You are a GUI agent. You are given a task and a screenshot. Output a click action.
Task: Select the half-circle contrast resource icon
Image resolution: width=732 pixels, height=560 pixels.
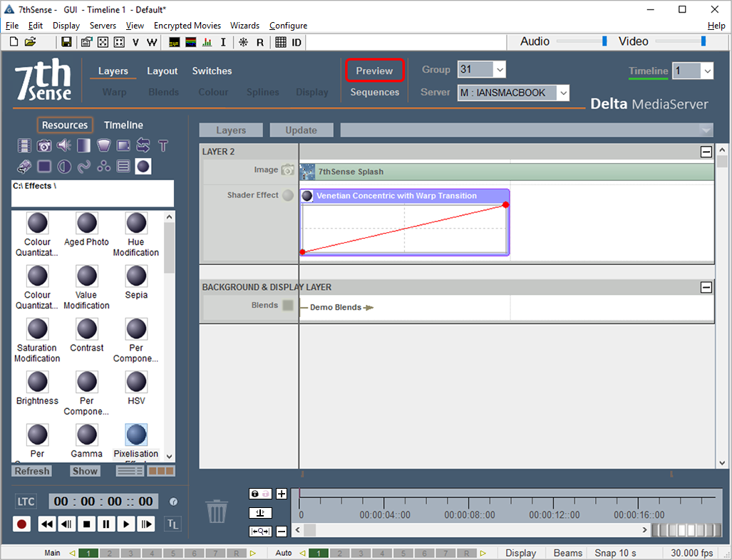64,166
